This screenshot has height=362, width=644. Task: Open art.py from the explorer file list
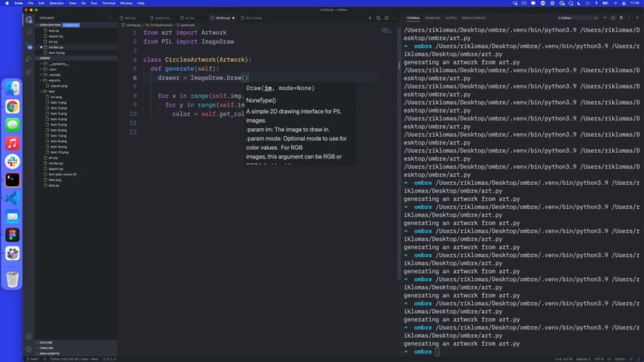[x=54, y=158]
